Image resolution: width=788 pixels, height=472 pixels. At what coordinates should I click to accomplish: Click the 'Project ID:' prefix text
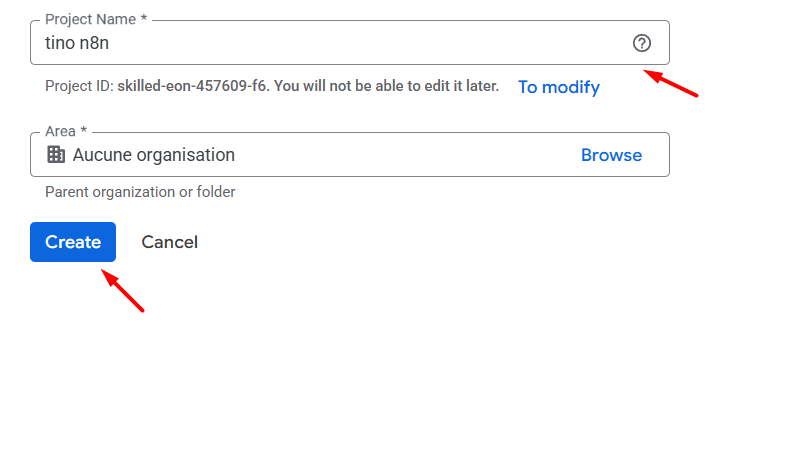pyautogui.click(x=79, y=86)
